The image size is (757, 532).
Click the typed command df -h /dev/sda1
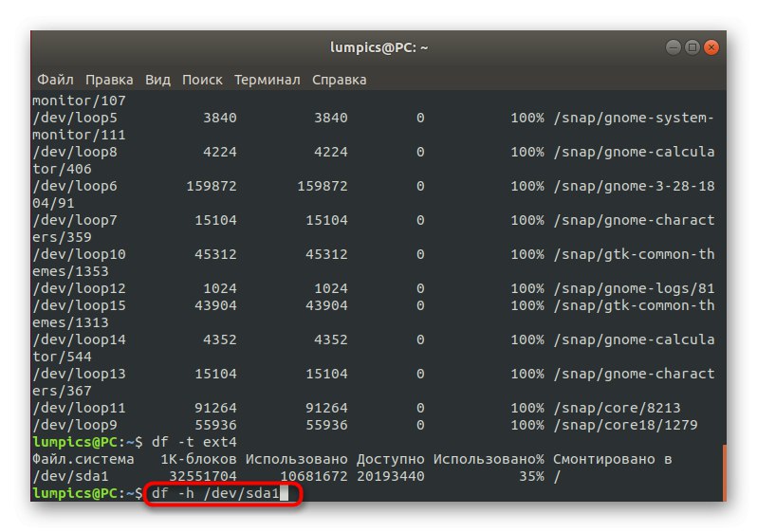215,493
